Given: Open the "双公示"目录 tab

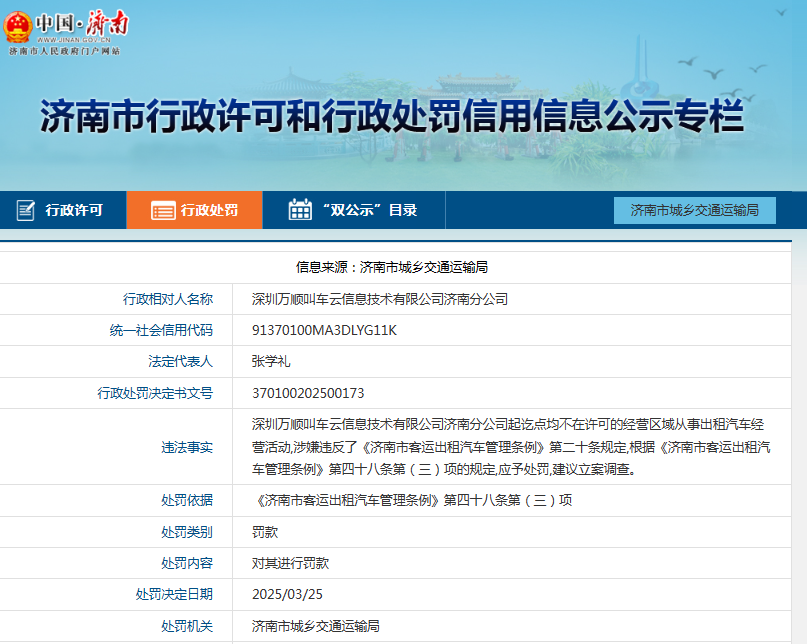Looking at the screenshot, I should coord(354,210).
